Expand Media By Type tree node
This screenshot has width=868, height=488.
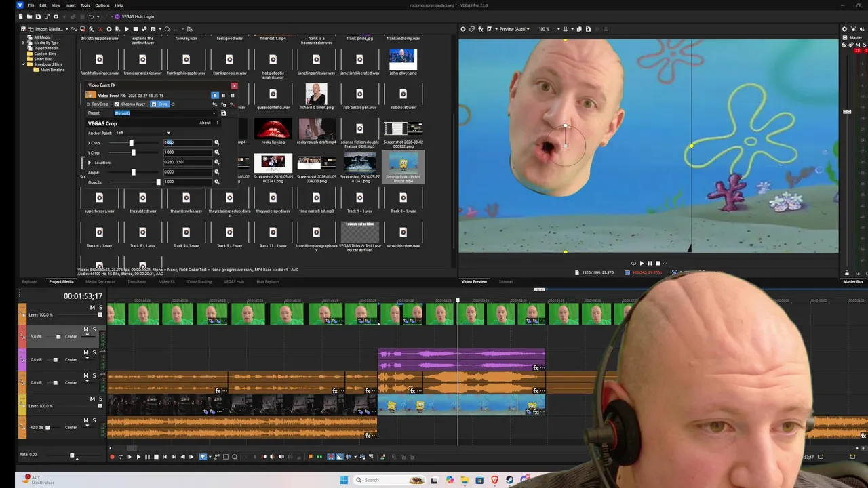pos(23,43)
